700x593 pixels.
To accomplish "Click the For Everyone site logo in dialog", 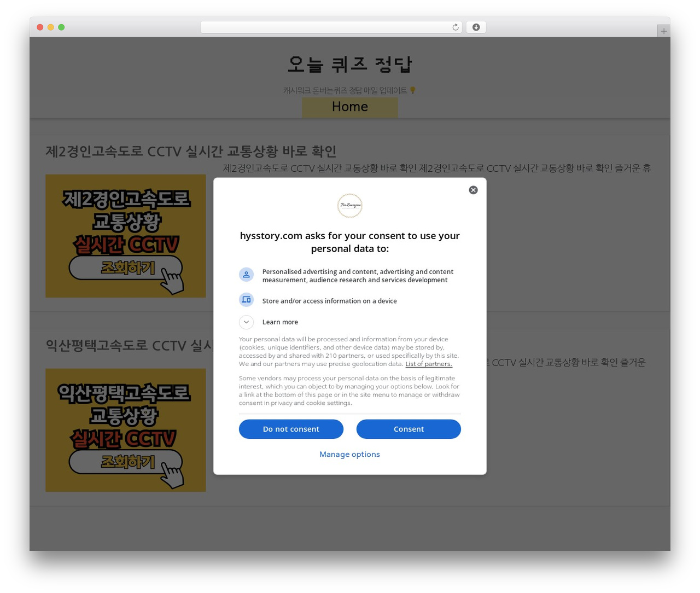I will [x=350, y=206].
